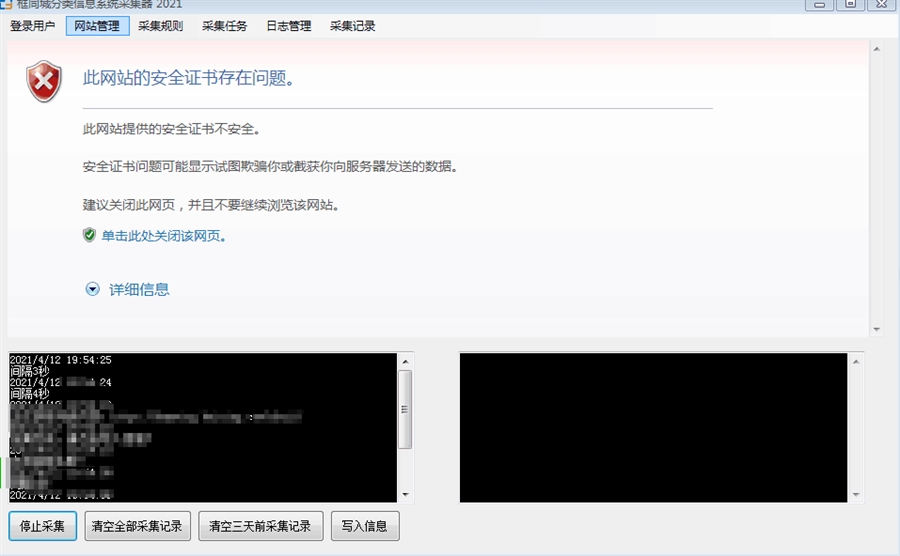Open the 日志管理 menu
Image resolution: width=900 pixels, height=556 pixels.
click(288, 26)
